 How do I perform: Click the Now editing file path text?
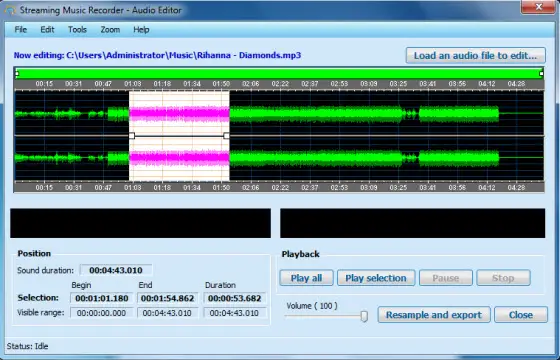coord(157,55)
